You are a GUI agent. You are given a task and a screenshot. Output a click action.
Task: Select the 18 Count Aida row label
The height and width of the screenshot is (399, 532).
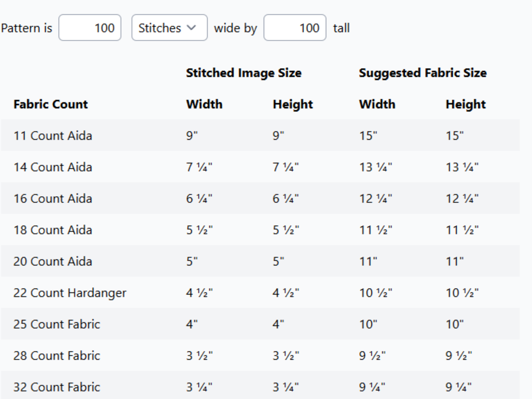53,230
